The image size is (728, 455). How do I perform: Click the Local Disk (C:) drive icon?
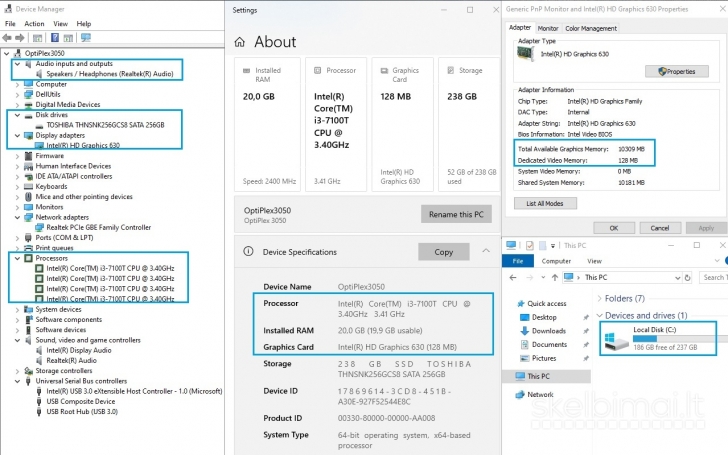point(616,341)
